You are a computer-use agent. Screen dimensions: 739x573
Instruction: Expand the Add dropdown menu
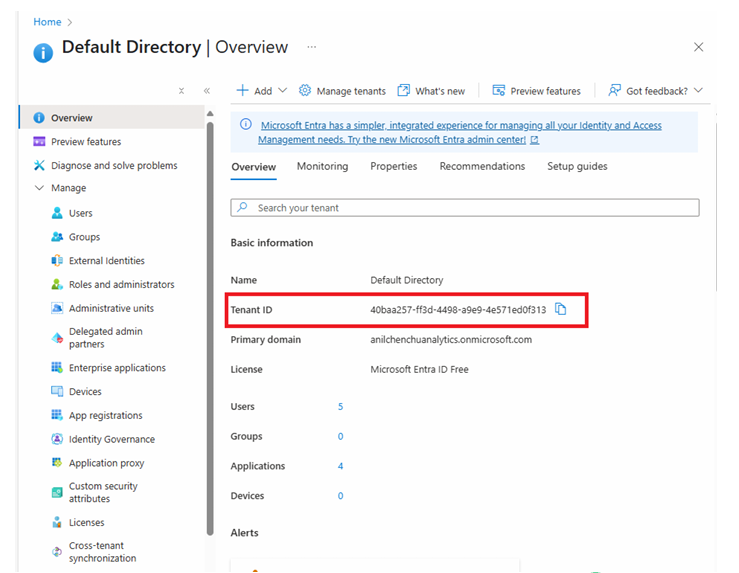coord(282,91)
